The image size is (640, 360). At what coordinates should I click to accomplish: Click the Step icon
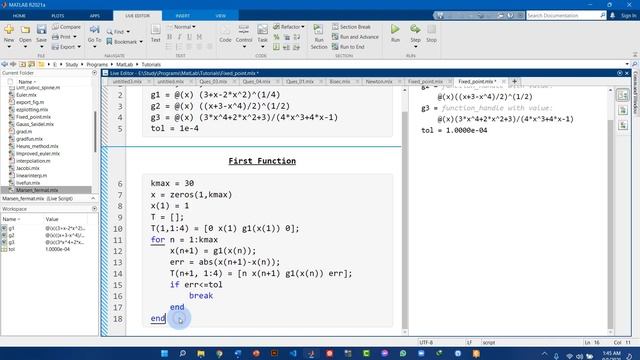pyautogui.click(x=415, y=30)
